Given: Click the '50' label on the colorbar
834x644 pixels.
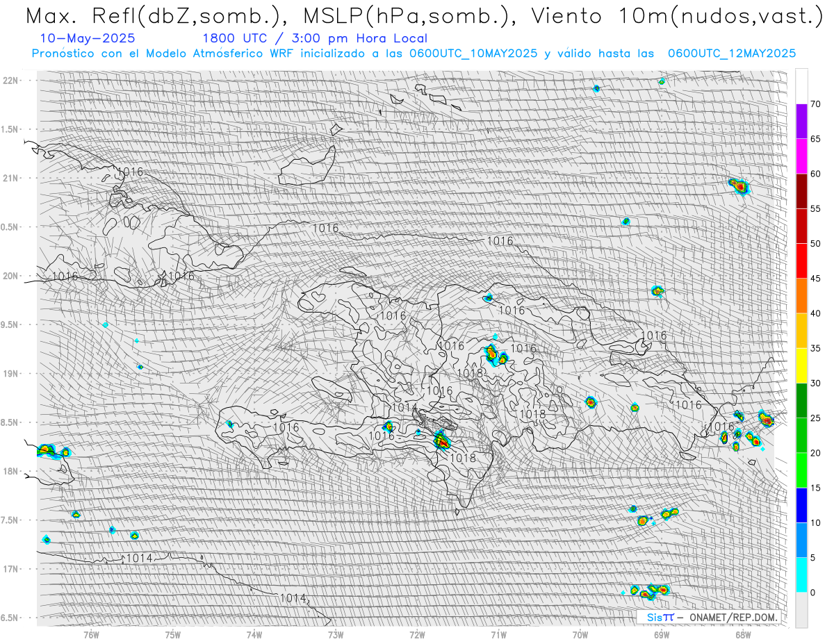Looking at the screenshot, I should click(815, 244).
